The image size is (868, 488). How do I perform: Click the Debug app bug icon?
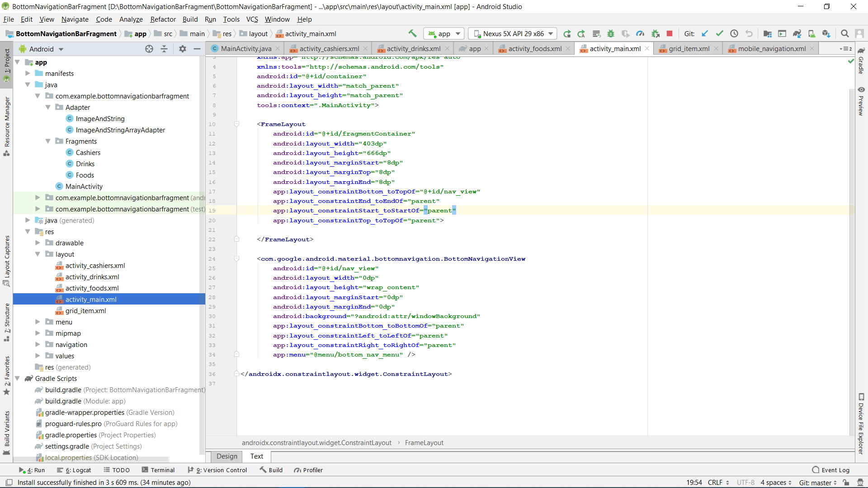611,33
